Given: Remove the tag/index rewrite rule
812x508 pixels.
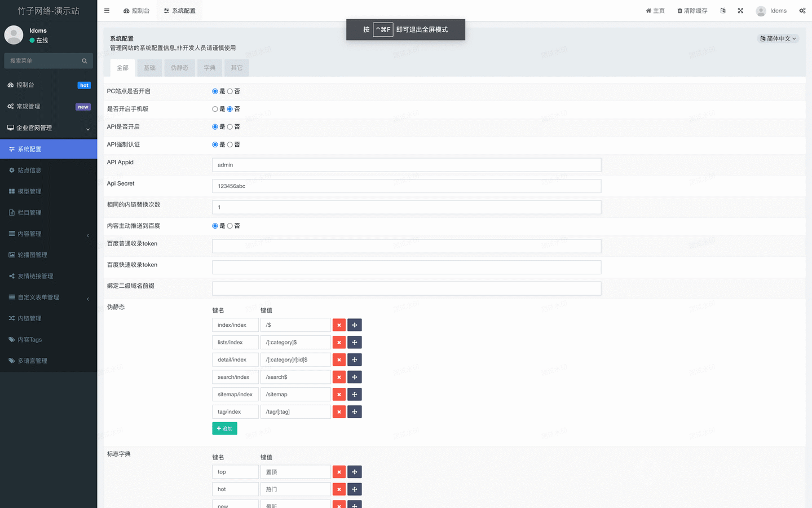Looking at the screenshot, I should (339, 412).
